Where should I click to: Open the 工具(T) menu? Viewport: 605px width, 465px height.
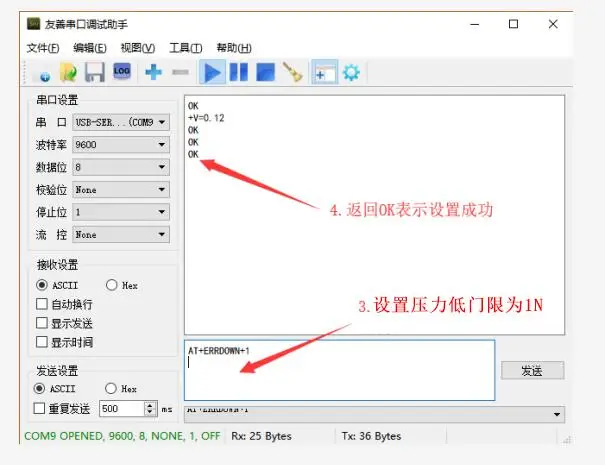186,48
